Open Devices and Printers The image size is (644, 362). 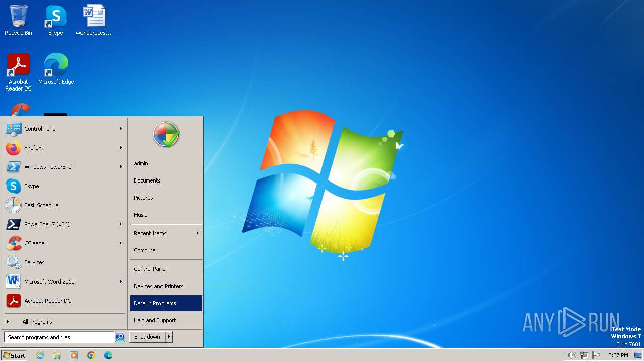(166, 286)
